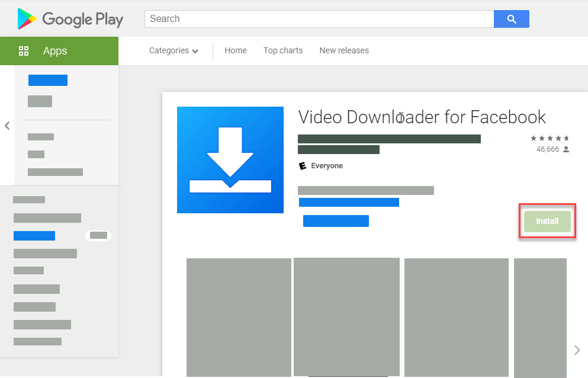Click the person icon beside rating count
Screen dimensions: 588x378
566,149
